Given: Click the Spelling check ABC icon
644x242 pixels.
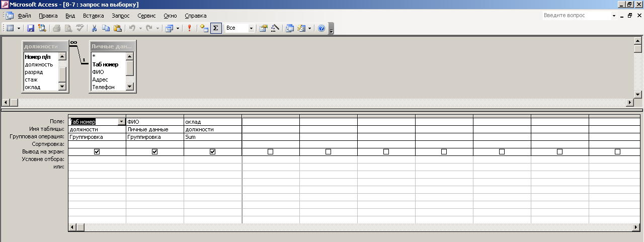Looking at the screenshot, I should 79,28.
